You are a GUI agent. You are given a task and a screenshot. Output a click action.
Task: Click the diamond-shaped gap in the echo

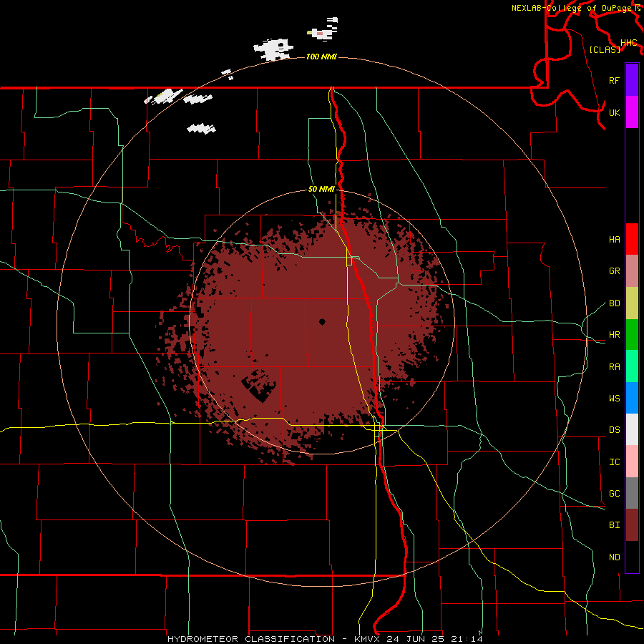tap(259, 385)
